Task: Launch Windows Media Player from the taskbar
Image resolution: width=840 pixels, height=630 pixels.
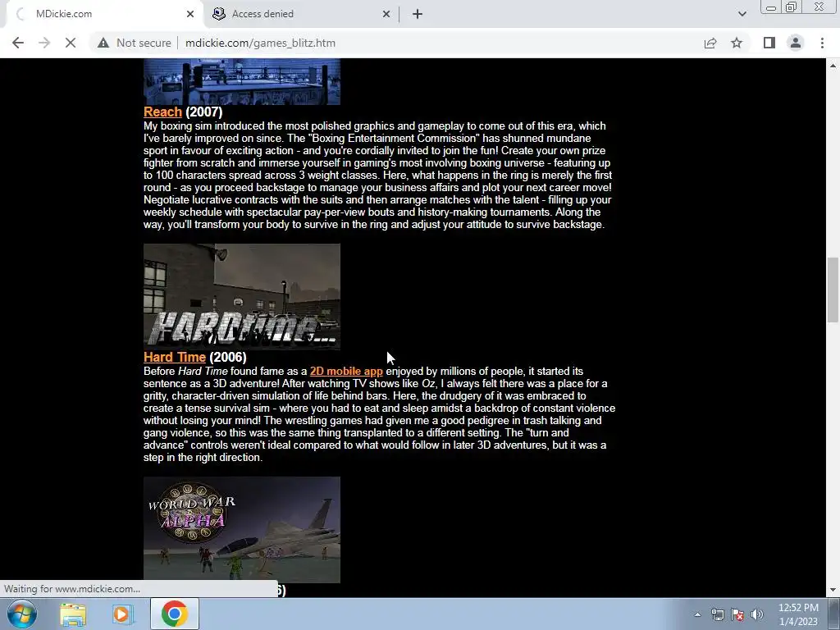Action: (121, 614)
